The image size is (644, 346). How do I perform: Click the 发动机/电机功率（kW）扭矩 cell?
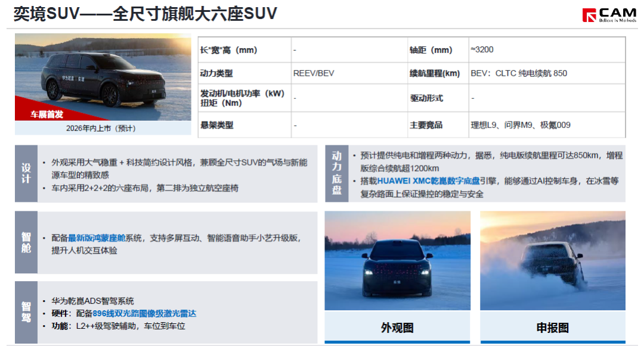245,98
